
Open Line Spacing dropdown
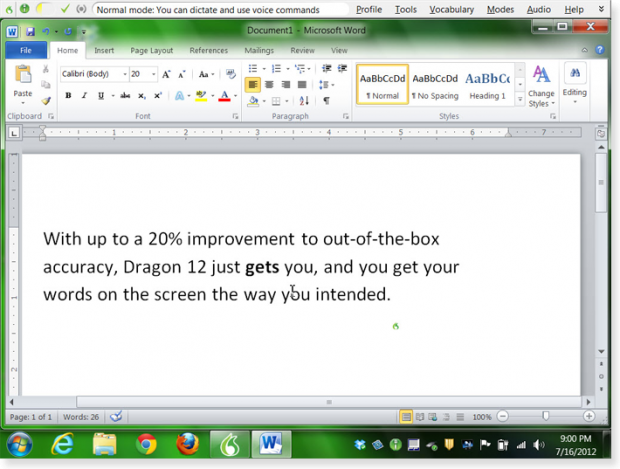326,85
